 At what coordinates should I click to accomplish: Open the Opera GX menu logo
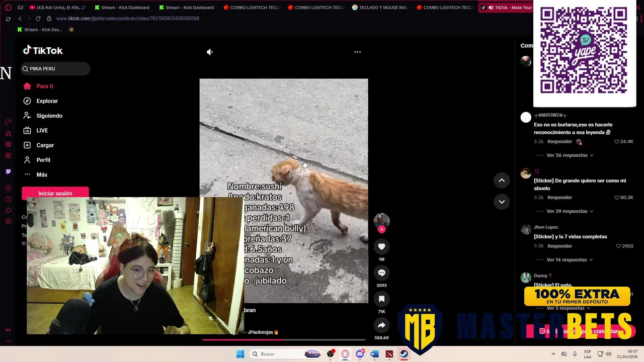coord(8,8)
